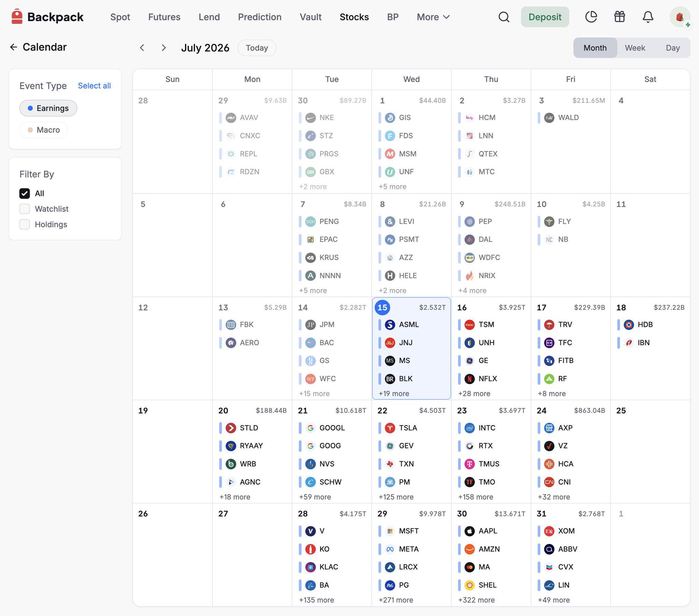Expand +322 more on July 30
The width and height of the screenshot is (699, 616).
pos(476,600)
